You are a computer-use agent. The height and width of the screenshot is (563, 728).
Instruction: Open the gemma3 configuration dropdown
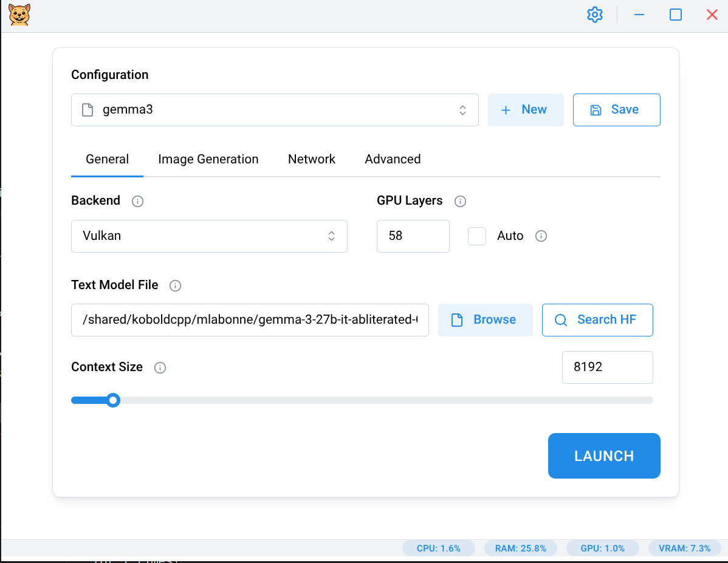[x=275, y=110]
